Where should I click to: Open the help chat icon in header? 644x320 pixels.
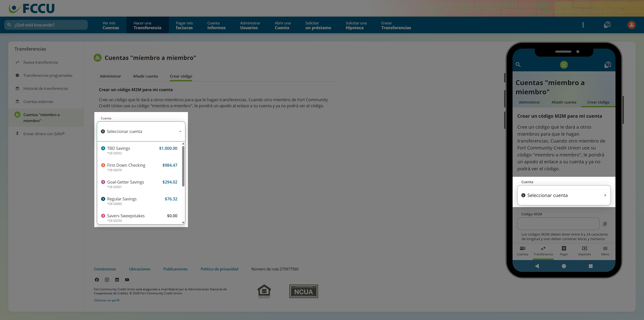point(607,25)
